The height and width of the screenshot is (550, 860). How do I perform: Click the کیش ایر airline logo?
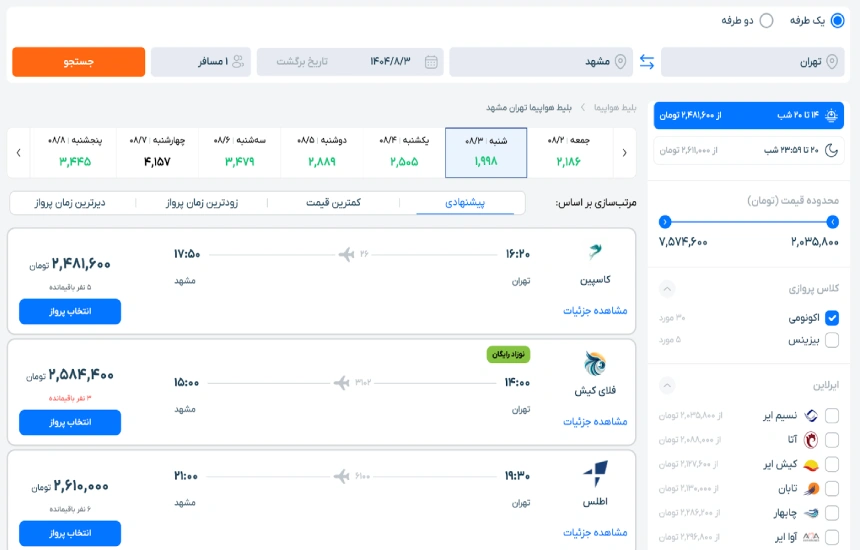811,465
